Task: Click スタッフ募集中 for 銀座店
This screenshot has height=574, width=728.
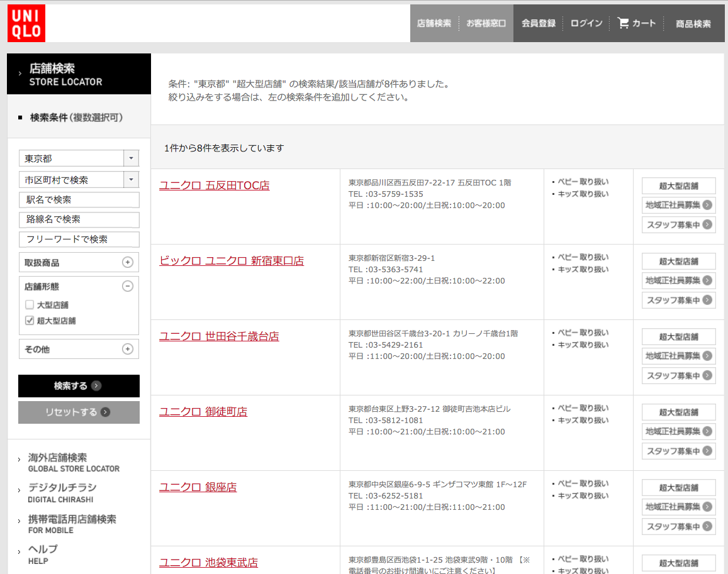Action: tap(679, 527)
